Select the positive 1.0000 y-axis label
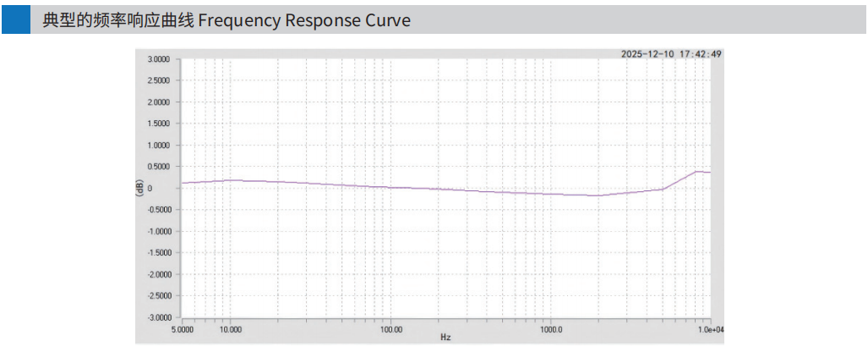 pos(159,146)
